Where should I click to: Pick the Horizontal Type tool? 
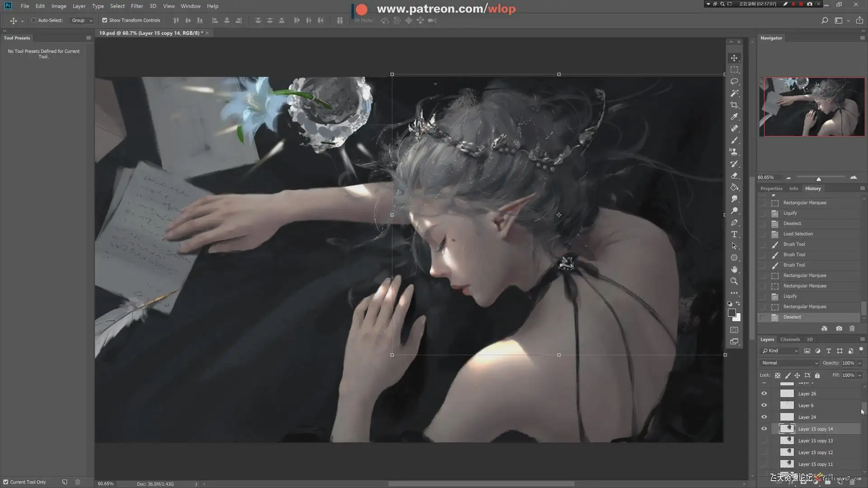coord(734,234)
